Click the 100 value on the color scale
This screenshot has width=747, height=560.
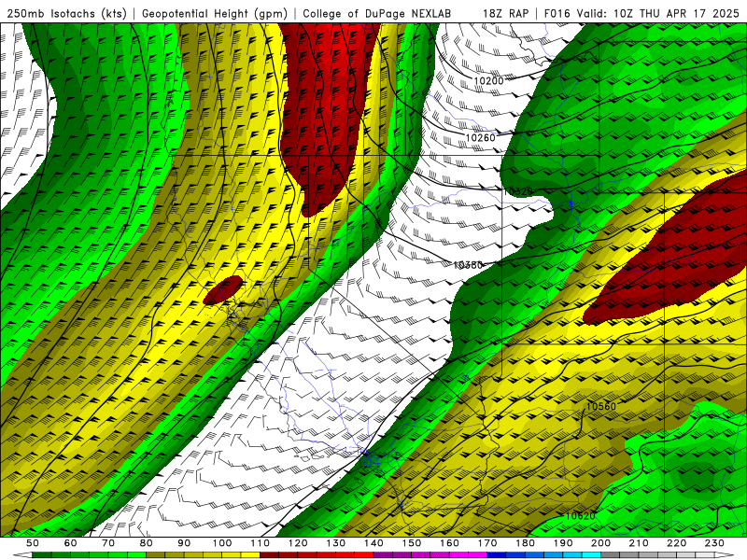point(222,543)
